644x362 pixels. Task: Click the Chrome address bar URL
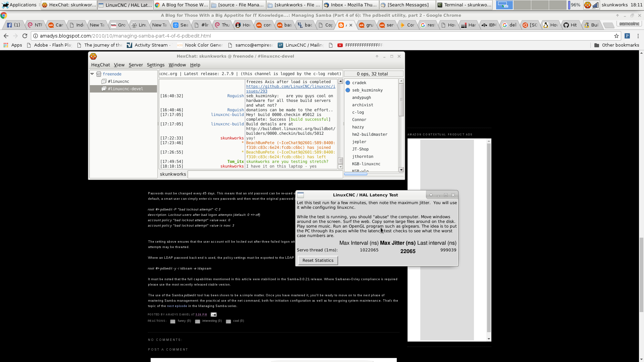[125, 36]
